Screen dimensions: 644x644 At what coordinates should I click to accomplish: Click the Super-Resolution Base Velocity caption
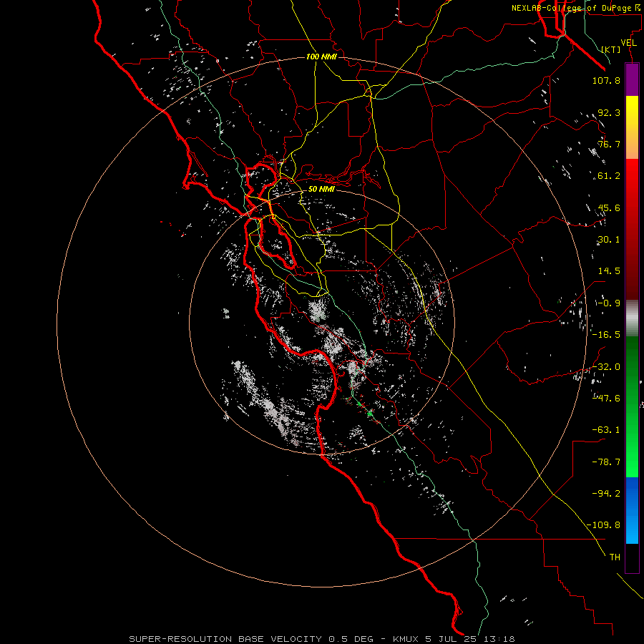pos(322,639)
